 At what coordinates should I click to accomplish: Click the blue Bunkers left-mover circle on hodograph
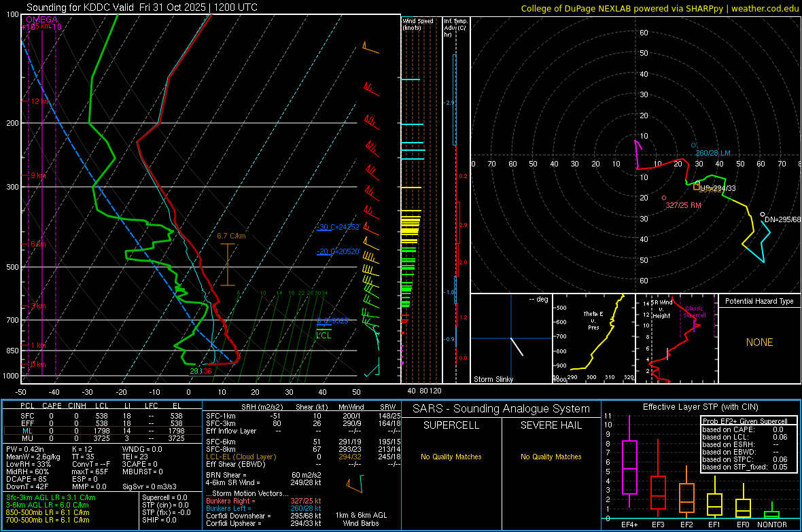pos(693,146)
